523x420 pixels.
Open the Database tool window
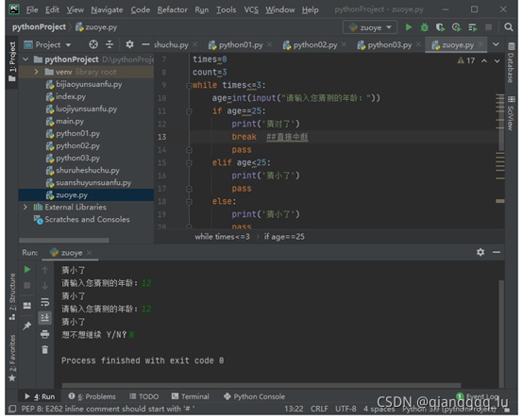pyautogui.click(x=511, y=62)
